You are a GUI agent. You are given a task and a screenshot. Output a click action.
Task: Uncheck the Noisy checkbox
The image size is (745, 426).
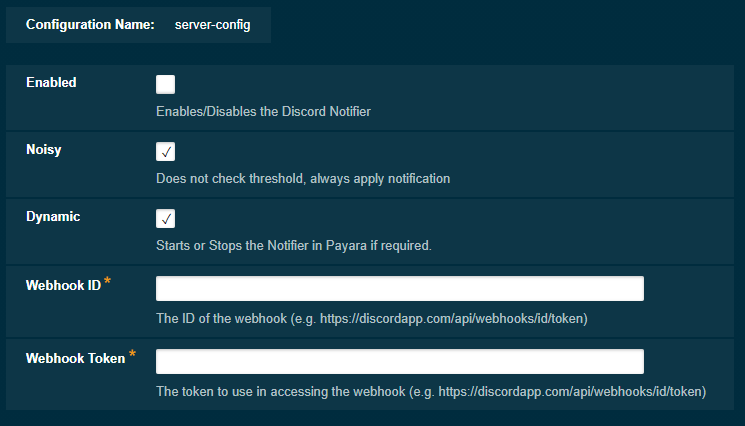(x=166, y=152)
